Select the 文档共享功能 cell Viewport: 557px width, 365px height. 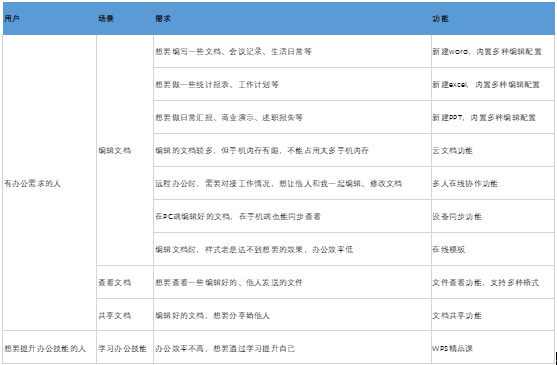[493, 315]
